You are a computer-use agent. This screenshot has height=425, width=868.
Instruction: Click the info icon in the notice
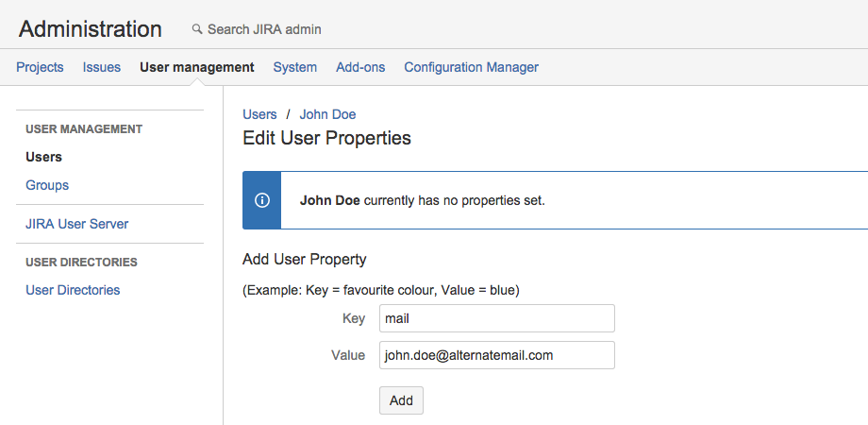262,200
